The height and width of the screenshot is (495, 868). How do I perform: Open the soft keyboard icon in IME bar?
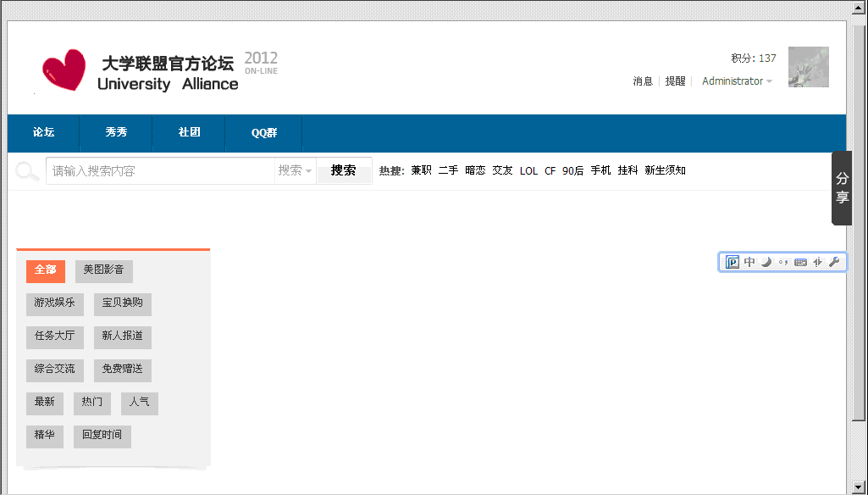800,263
